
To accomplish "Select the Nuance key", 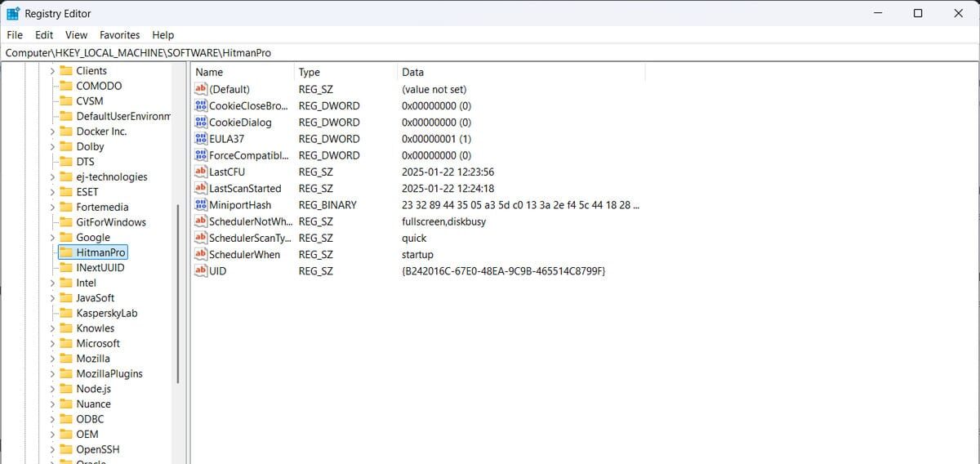I will point(93,404).
